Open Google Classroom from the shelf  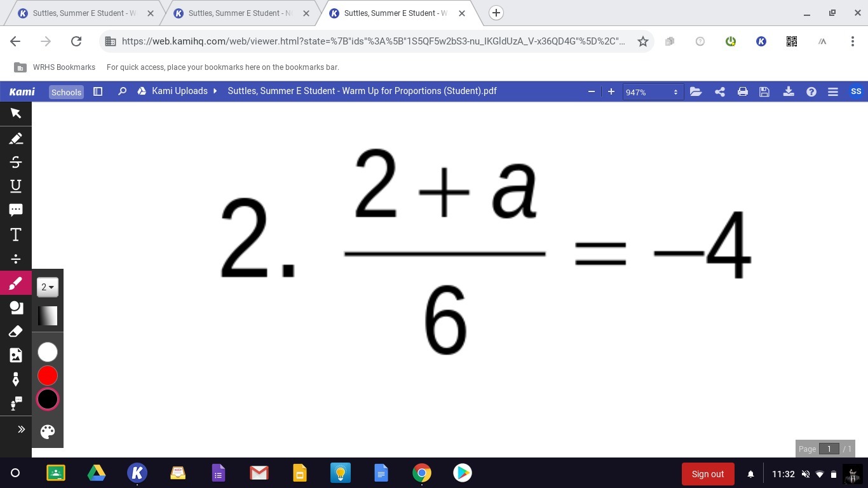click(x=56, y=473)
